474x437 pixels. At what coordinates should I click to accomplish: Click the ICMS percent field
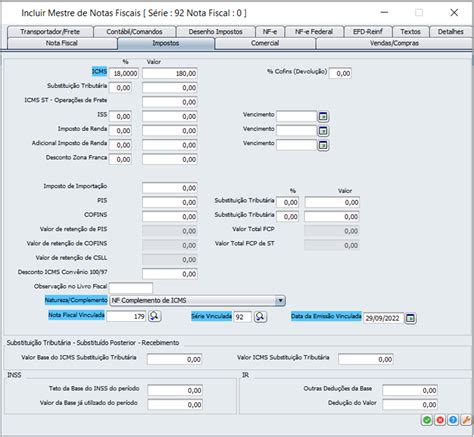click(124, 73)
